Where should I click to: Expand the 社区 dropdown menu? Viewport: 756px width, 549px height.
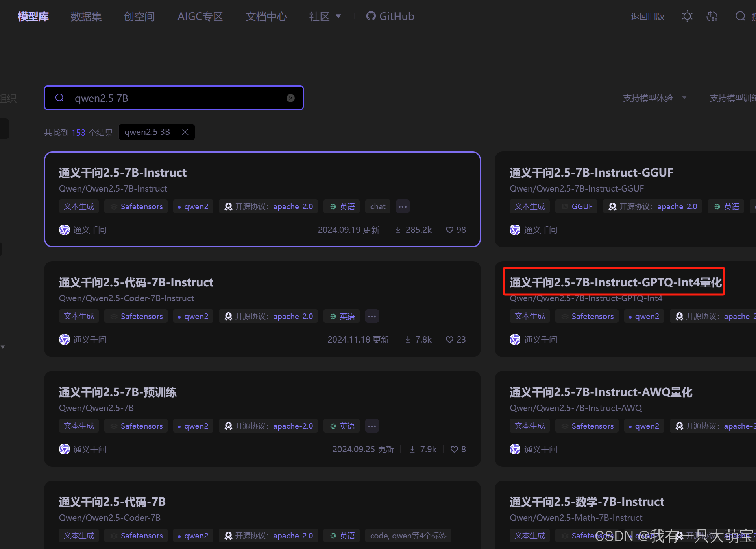coord(325,16)
